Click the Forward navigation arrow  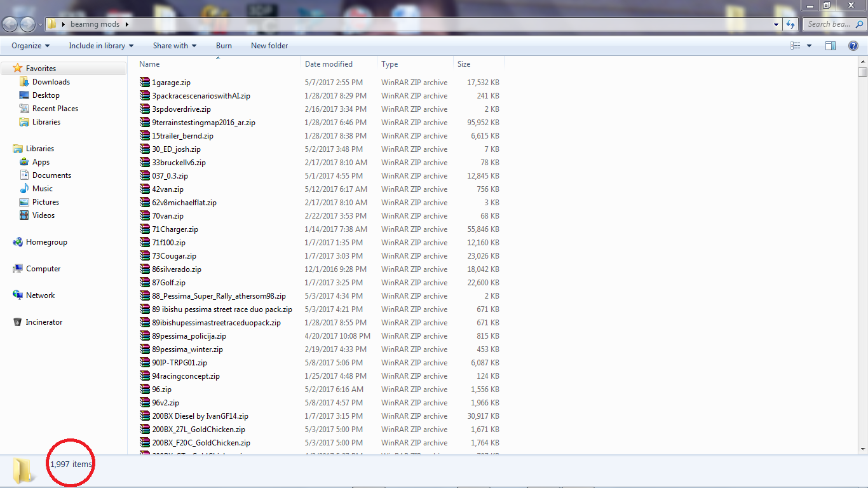[x=27, y=24]
